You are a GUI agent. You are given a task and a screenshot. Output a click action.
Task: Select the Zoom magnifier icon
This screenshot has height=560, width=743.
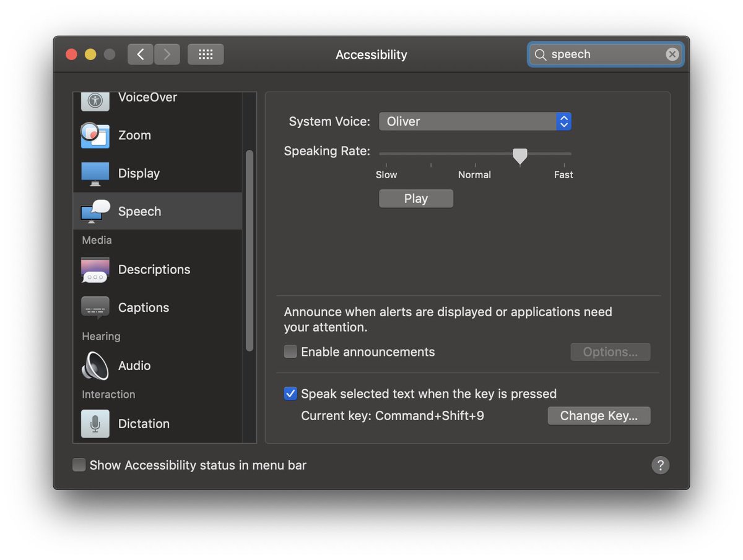[x=95, y=135]
